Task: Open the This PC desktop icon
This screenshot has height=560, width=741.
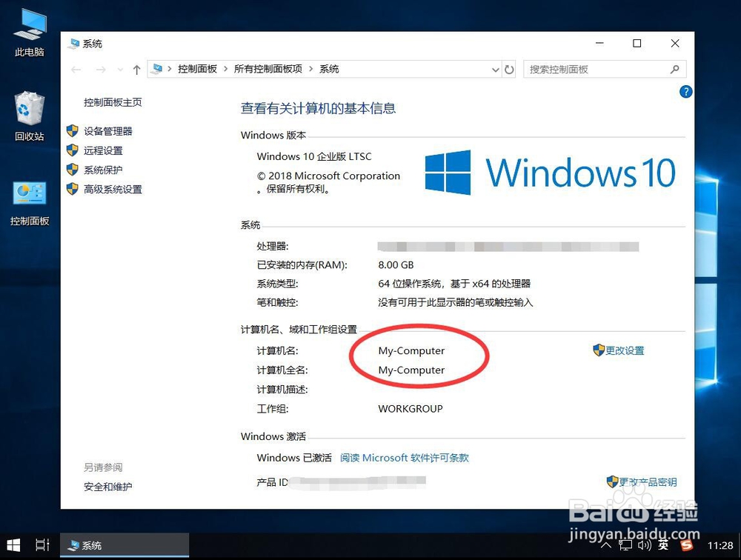Action: 30,33
